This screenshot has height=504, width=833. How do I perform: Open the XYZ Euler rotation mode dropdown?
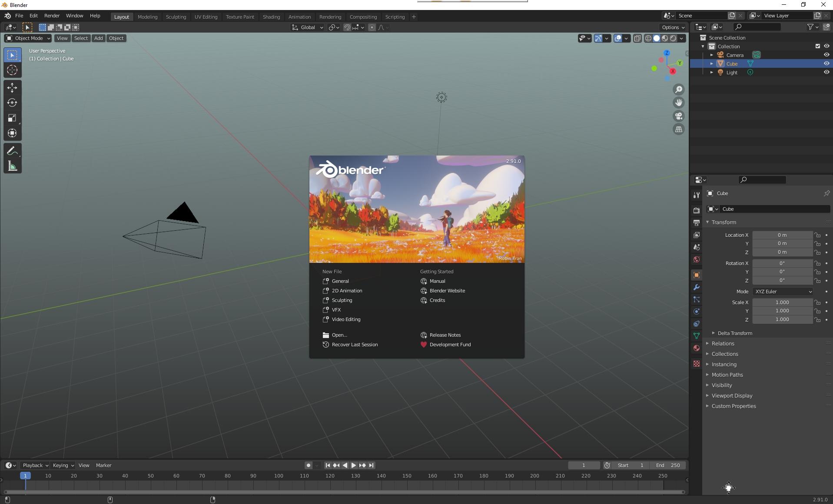point(783,292)
